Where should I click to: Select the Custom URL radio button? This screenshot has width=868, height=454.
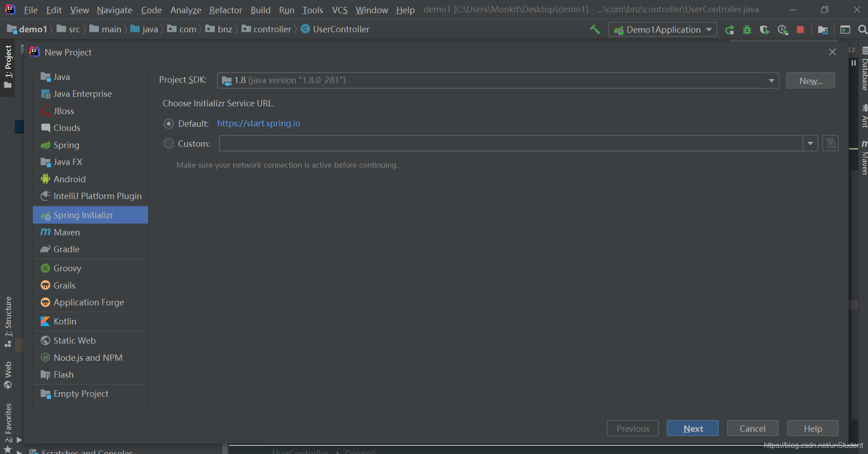coord(169,144)
